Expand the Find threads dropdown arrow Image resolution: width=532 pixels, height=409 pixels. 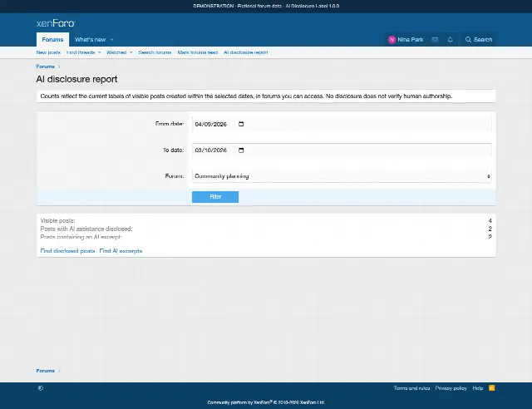coord(100,52)
